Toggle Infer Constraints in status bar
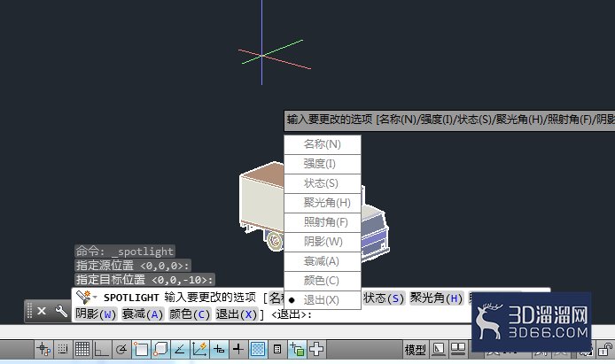 pos(43,349)
